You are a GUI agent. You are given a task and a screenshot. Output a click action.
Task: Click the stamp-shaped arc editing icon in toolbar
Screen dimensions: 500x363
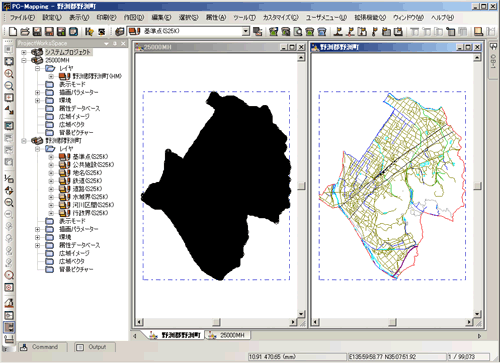coord(338,31)
